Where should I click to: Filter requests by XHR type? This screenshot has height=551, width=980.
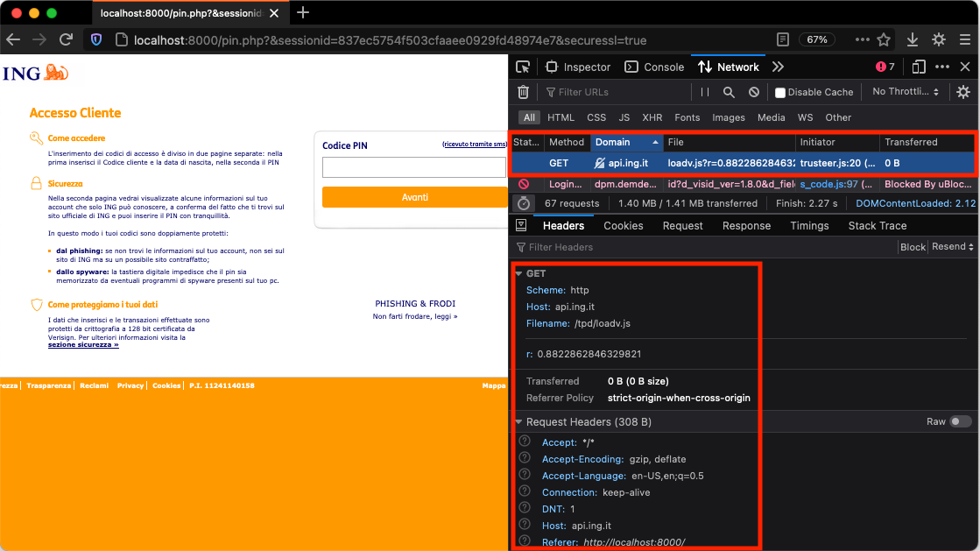[x=652, y=117]
